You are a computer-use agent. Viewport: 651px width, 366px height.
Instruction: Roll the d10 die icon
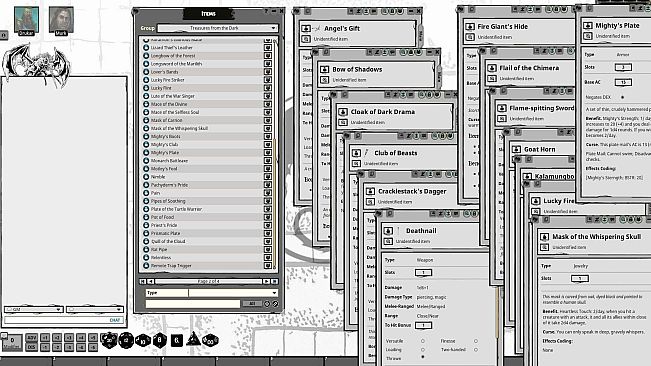point(142,341)
